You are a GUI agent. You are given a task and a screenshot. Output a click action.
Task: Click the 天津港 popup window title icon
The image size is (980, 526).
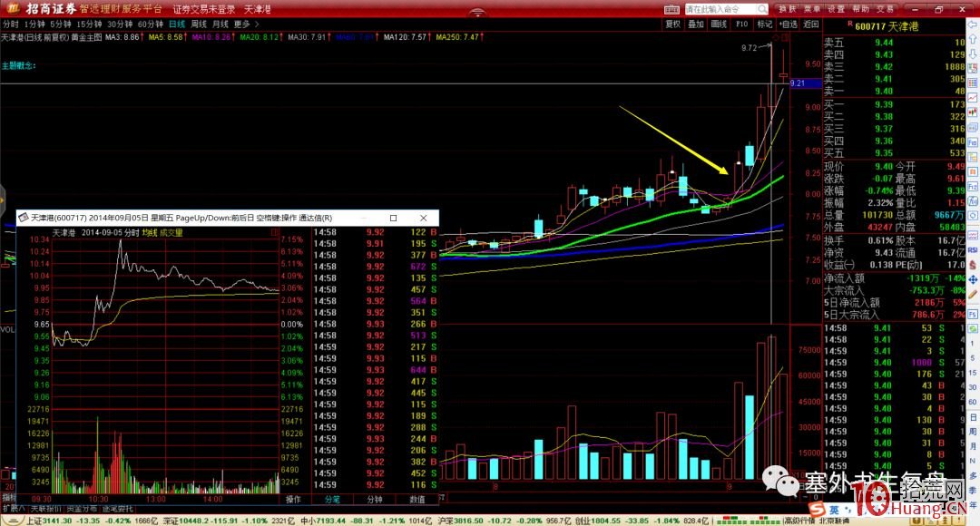tap(24, 218)
